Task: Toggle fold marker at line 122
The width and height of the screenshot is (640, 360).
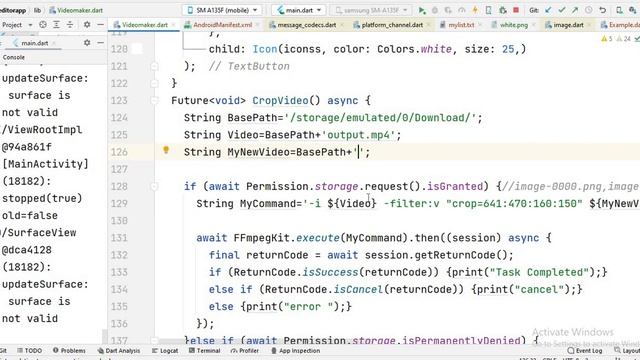Action: coord(154,83)
